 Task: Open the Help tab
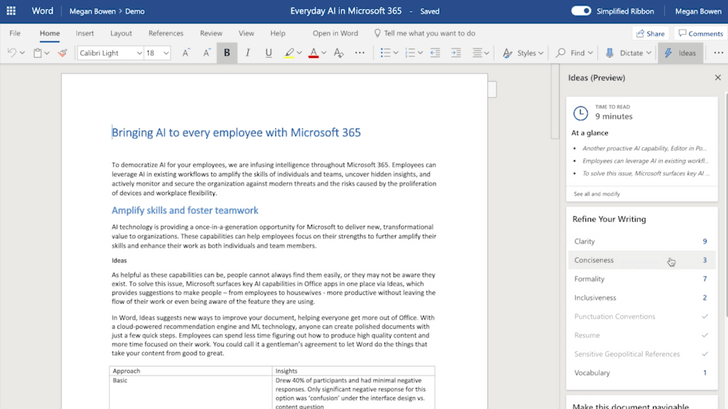pos(278,33)
